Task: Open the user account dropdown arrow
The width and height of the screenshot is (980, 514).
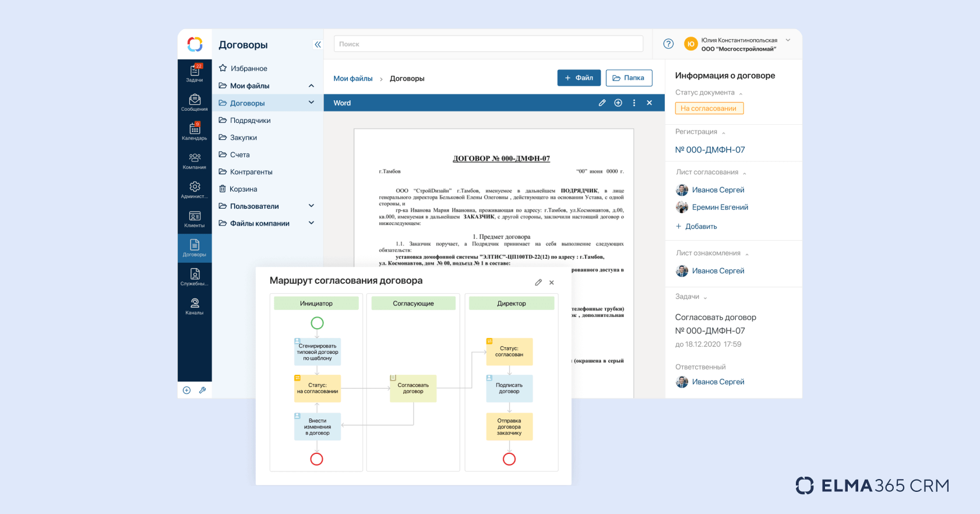Action: click(788, 40)
